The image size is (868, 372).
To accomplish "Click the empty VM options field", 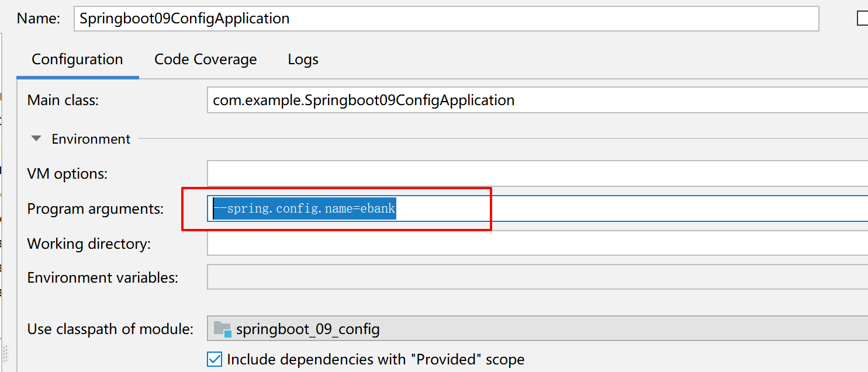I will pyautogui.click(x=537, y=173).
